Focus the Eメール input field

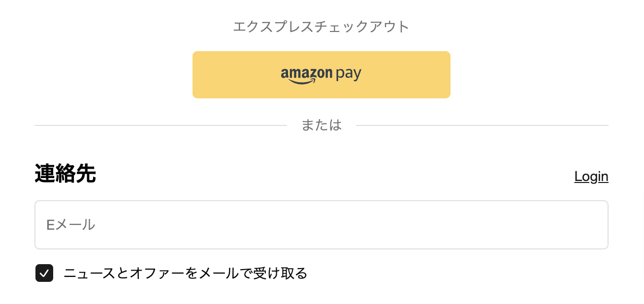(321, 225)
